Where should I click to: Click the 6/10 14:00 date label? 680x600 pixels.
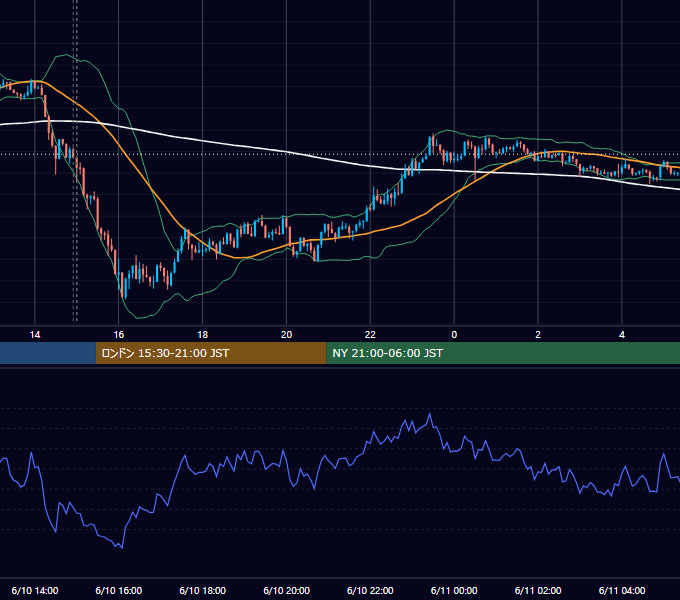35,590
